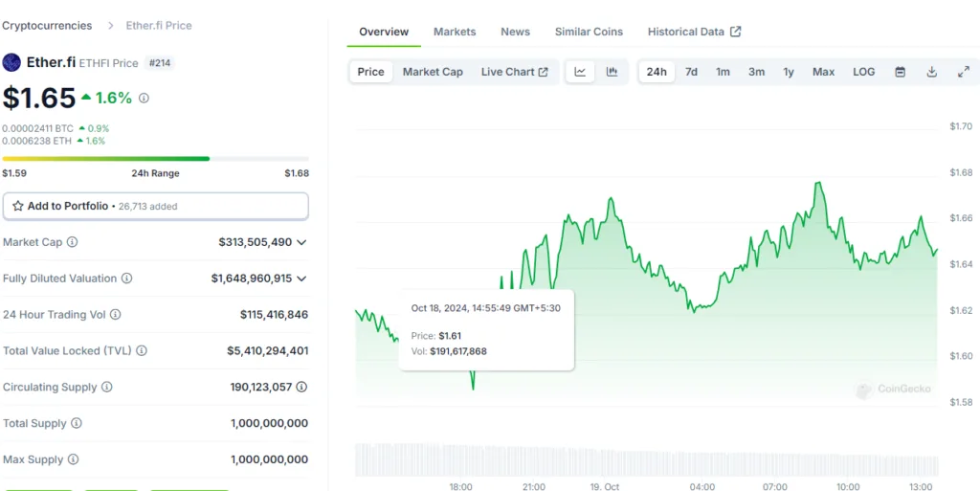980x491 pixels.
Task: Open 24 Hour Trading Vol info icon
Action: (x=116, y=314)
